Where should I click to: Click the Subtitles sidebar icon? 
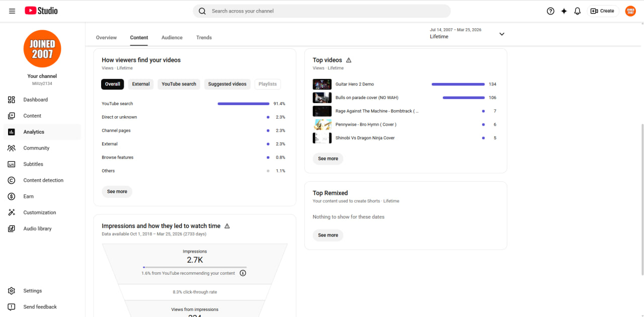(x=12, y=164)
